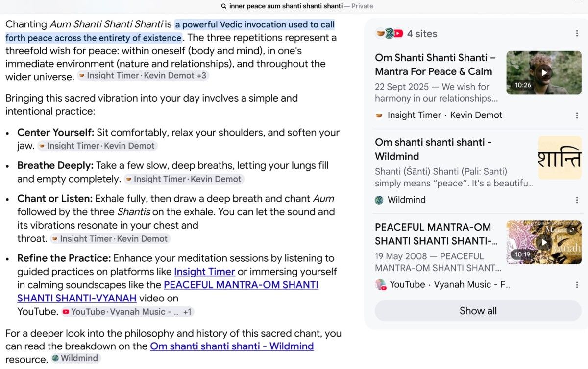Follow the Om shanti shanti shanti - Wildmind link

click(232, 346)
